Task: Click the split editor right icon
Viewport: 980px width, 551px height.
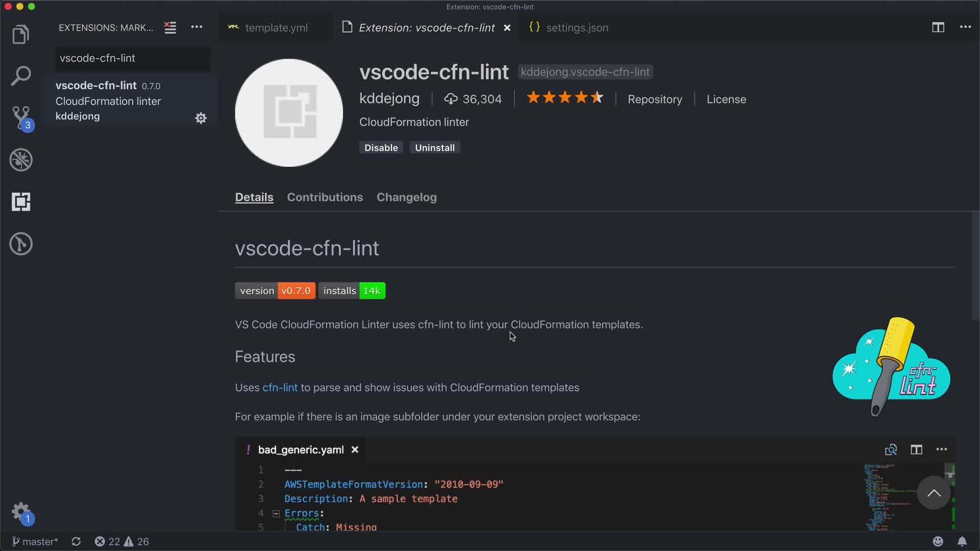Action: (938, 28)
